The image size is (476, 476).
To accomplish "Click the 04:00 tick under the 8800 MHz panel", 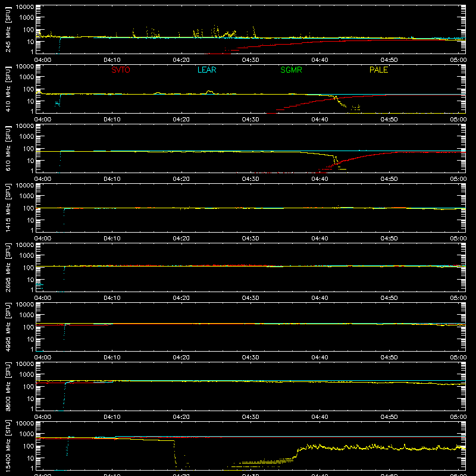I will (42, 417).
